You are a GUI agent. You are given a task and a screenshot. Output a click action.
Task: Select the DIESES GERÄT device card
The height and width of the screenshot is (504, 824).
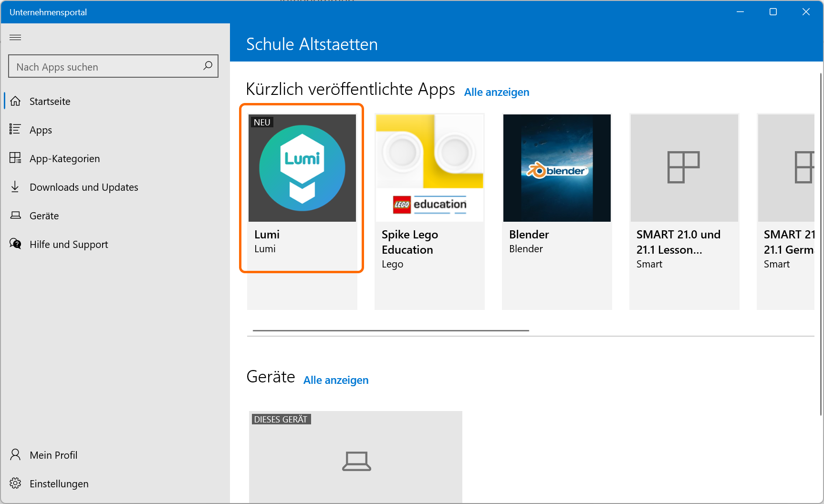click(355, 456)
